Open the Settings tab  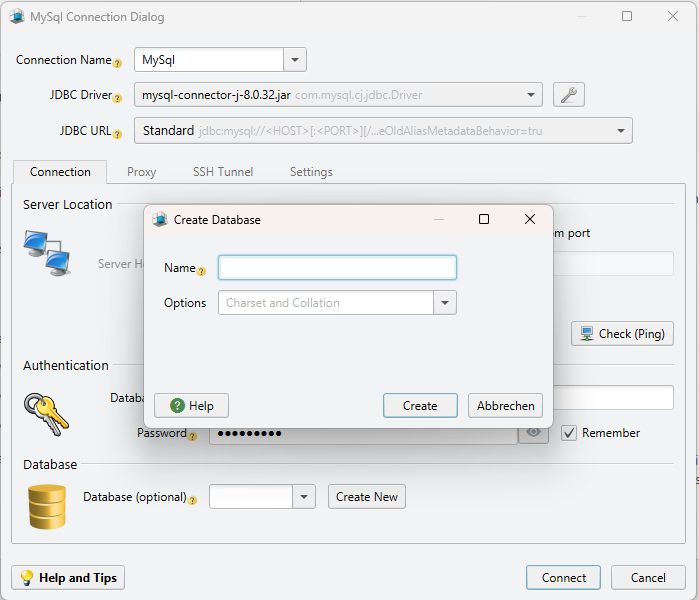pos(311,172)
